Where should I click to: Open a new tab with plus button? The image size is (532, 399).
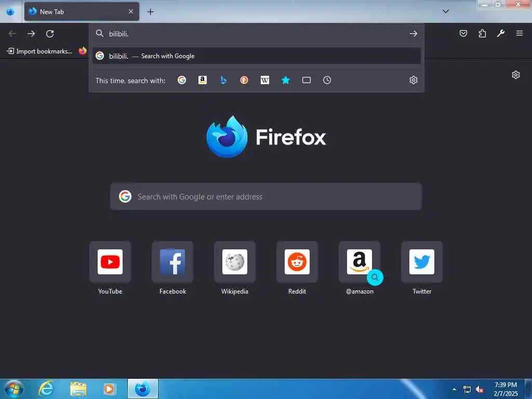tap(150, 12)
